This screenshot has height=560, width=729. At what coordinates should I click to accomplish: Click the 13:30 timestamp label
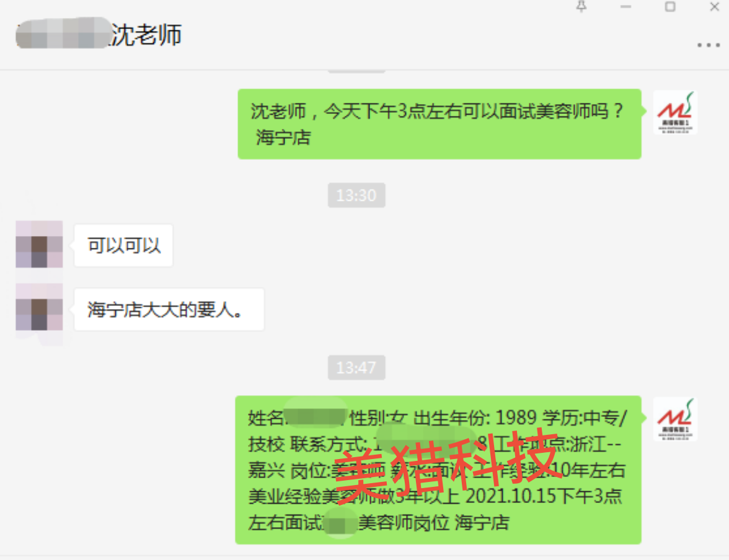[356, 195]
